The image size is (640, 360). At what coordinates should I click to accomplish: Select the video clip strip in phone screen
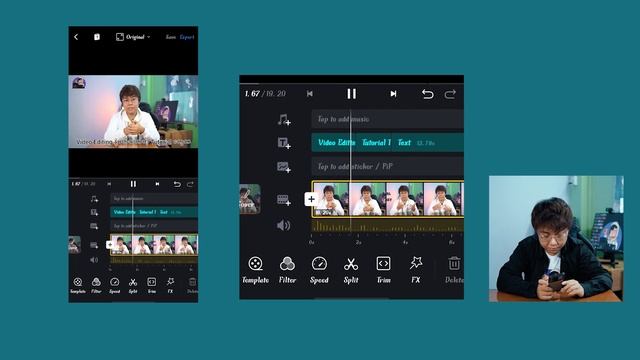[x=154, y=244]
